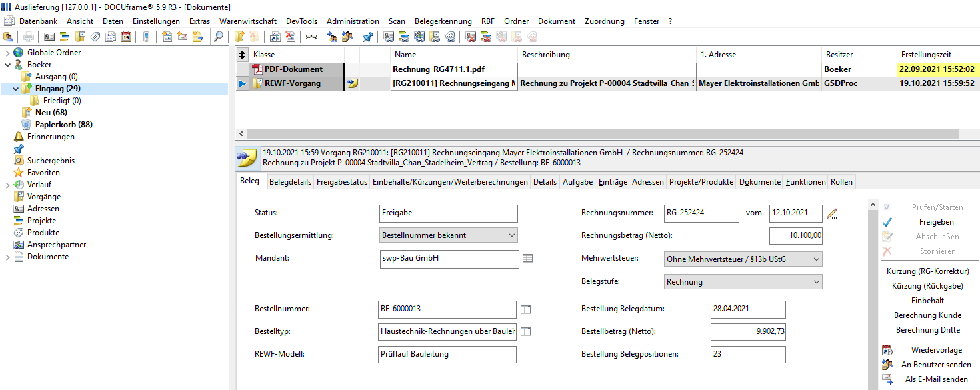
Task: Open Projekte in navigation tree
Action: tap(41, 221)
